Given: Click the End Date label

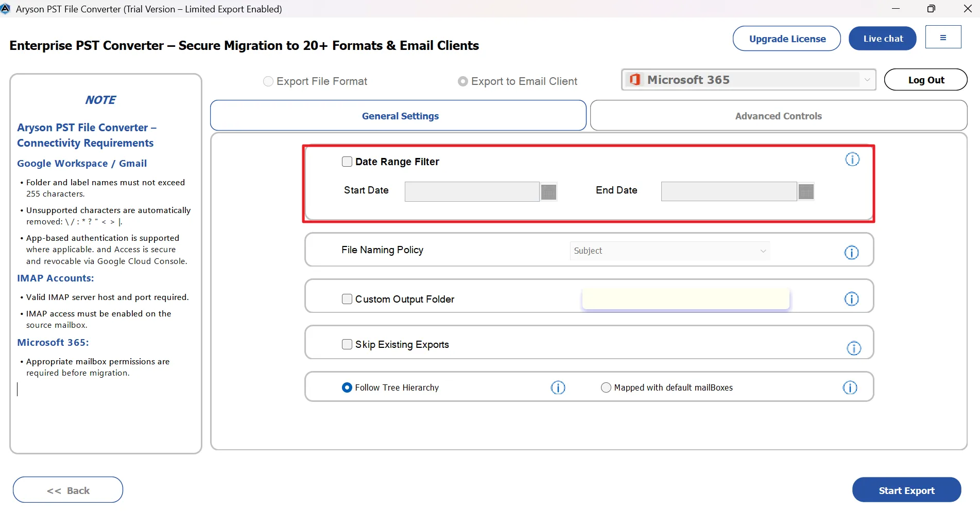Looking at the screenshot, I should click(616, 190).
